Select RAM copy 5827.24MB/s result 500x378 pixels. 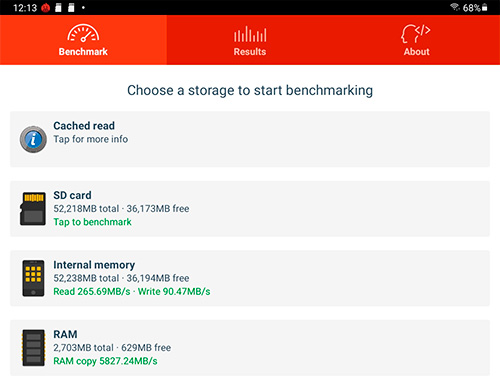(x=105, y=361)
